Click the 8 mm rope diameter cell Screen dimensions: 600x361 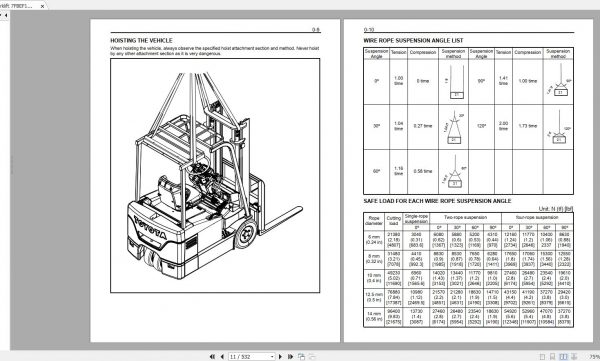point(374,259)
